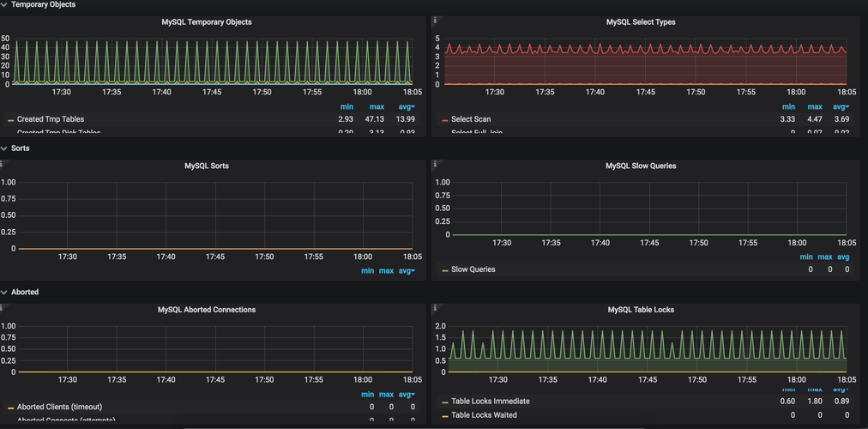Click Select Scan avg value 3.69

[841, 119]
